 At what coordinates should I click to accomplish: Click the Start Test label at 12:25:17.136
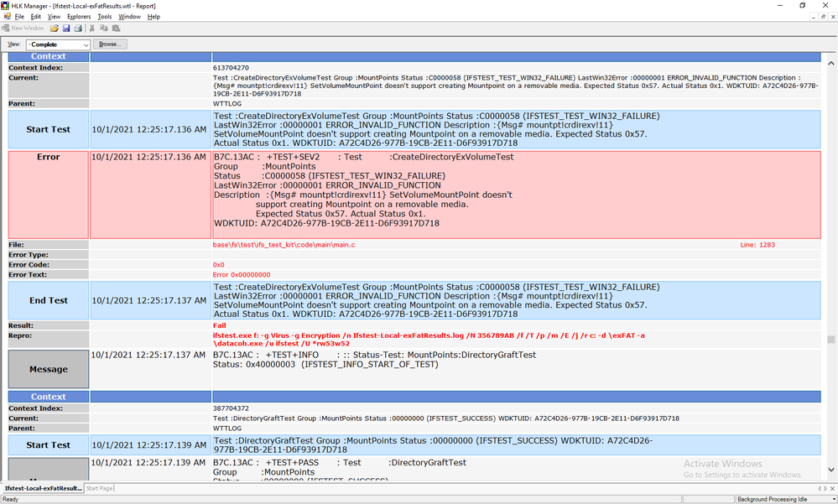[x=48, y=129]
